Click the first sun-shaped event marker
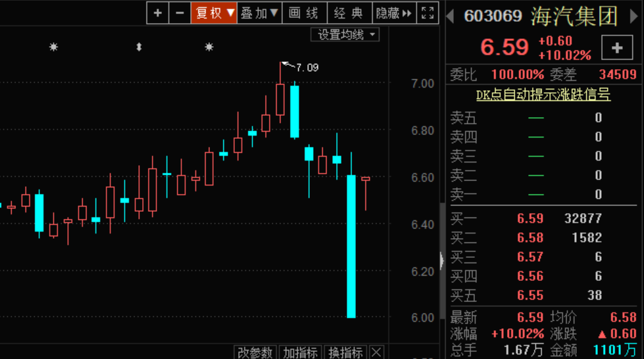Viewport: 644px width, 359px height. pyautogui.click(x=54, y=47)
